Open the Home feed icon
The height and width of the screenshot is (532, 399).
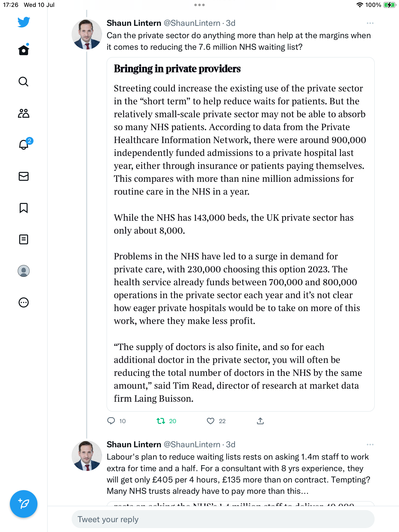tap(24, 50)
